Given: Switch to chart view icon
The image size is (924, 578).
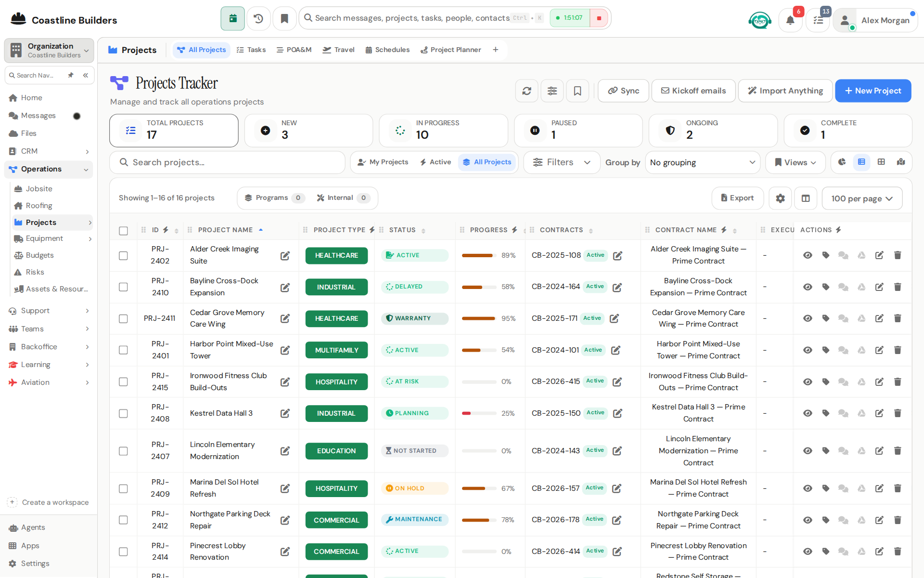Looking at the screenshot, I should click(x=842, y=162).
